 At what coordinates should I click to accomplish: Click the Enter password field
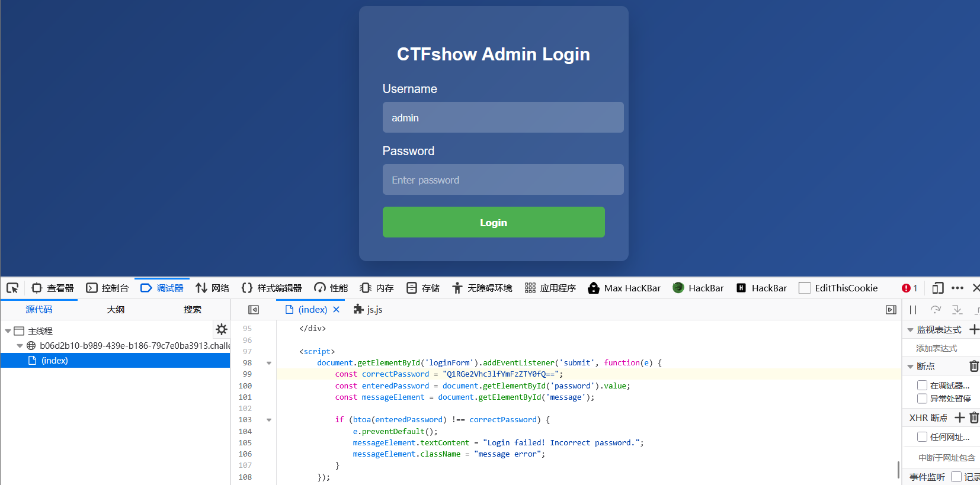pyautogui.click(x=503, y=179)
